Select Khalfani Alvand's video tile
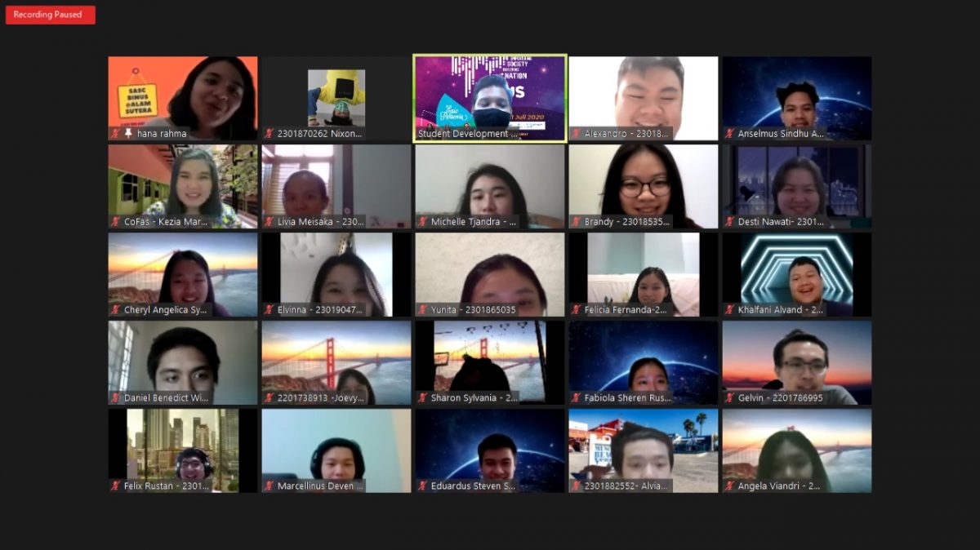 (x=797, y=274)
